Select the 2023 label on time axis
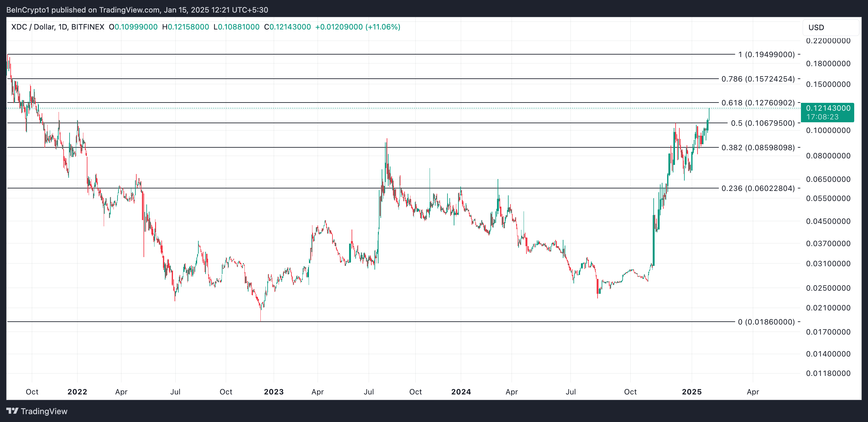The image size is (868, 422). [274, 392]
